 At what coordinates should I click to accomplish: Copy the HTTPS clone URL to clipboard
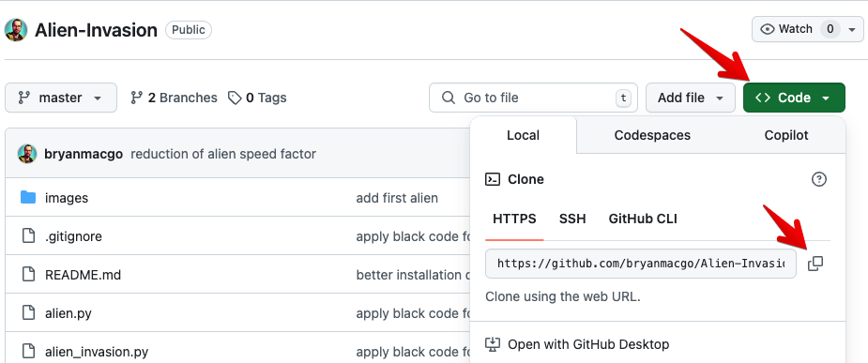pyautogui.click(x=815, y=264)
